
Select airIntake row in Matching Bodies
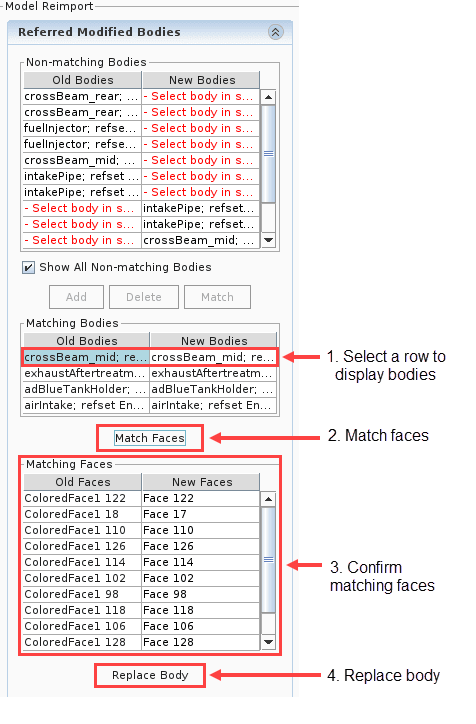click(x=150, y=405)
